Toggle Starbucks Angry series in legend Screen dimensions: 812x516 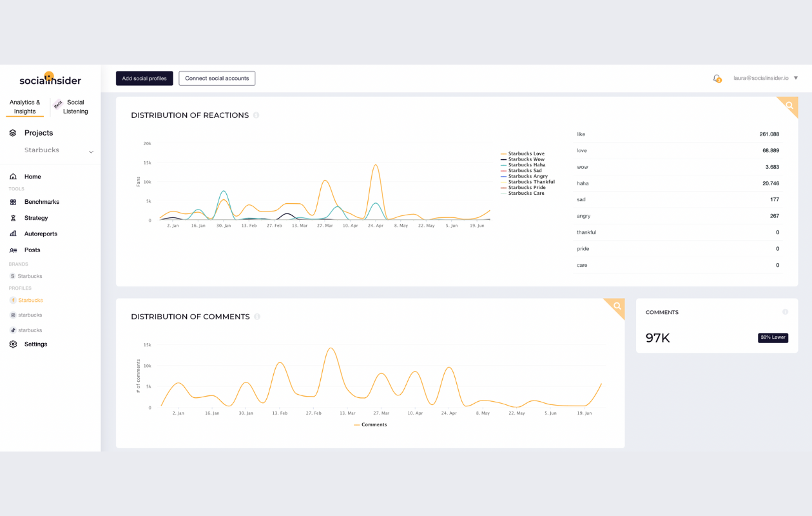pos(525,176)
